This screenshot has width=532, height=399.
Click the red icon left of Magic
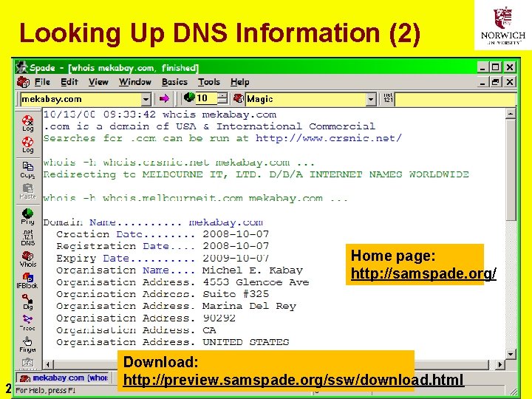click(x=239, y=98)
